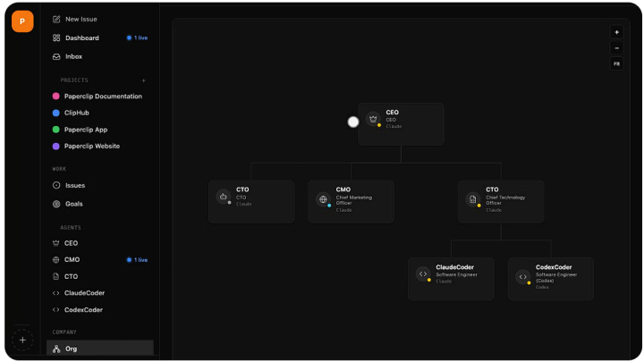Image resolution: width=644 pixels, height=361 pixels.
Task: Click ClipHub's blue color dot
Action: (x=56, y=113)
